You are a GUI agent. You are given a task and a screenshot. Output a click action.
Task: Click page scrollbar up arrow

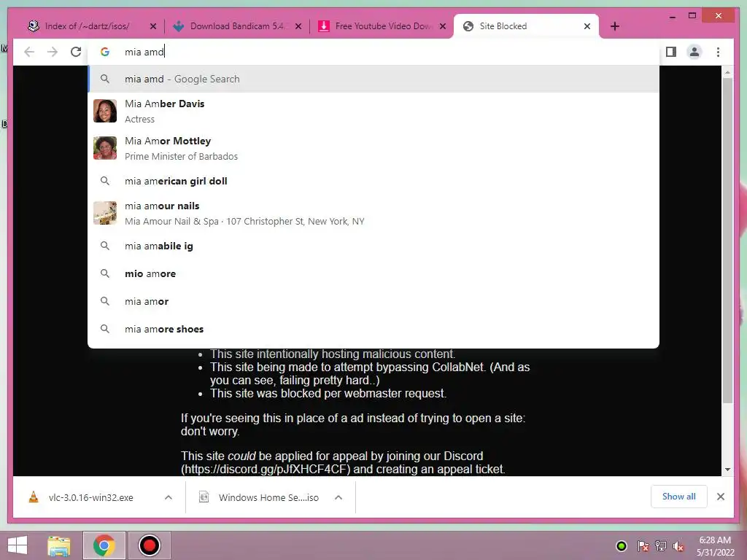(x=727, y=72)
